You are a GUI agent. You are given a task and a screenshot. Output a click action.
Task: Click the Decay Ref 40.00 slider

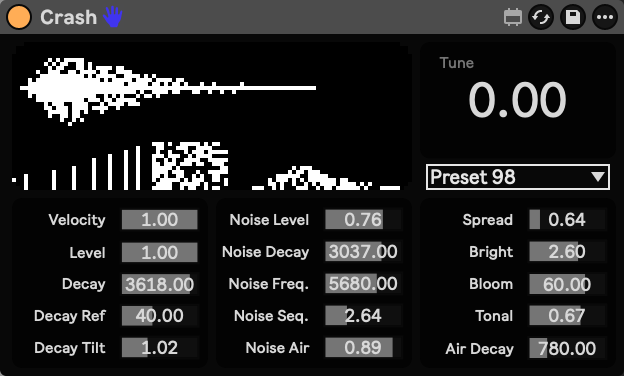[x=160, y=316]
